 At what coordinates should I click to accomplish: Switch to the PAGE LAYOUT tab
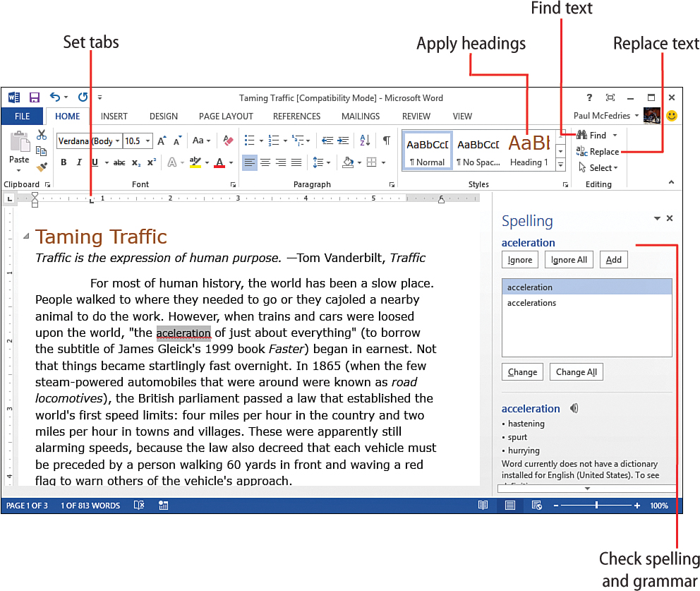(226, 116)
